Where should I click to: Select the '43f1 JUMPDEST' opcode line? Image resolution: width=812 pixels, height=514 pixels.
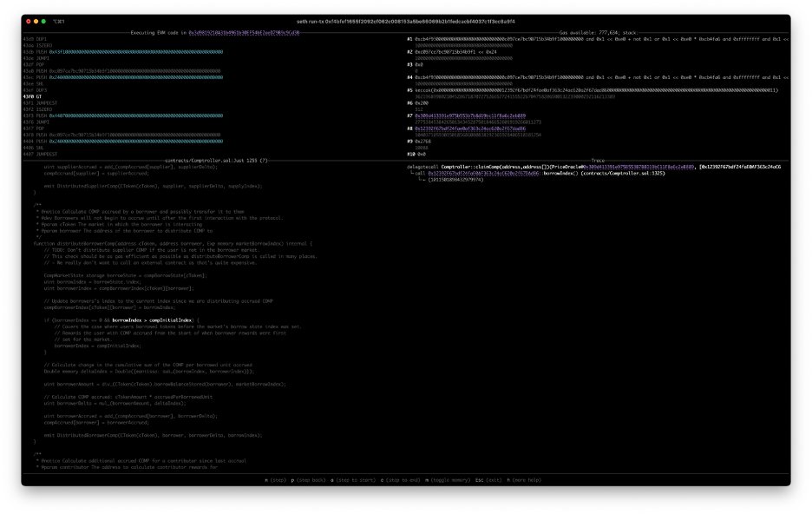(x=40, y=103)
